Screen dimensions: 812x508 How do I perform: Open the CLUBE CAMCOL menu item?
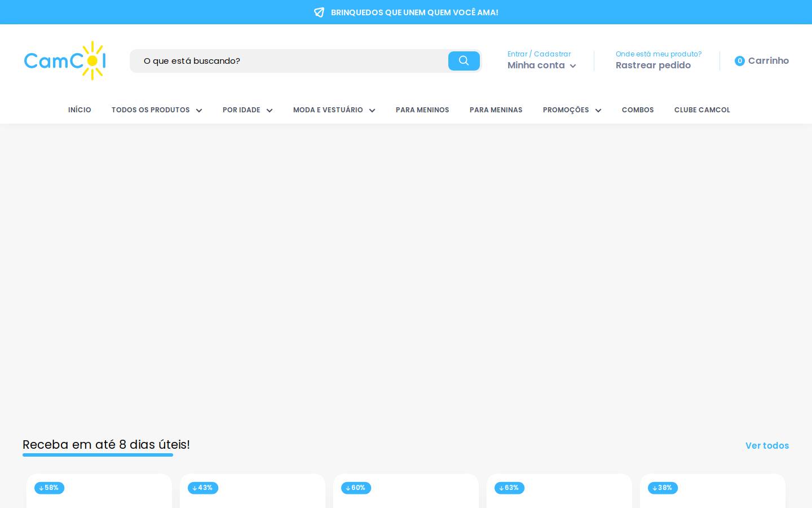point(702,110)
